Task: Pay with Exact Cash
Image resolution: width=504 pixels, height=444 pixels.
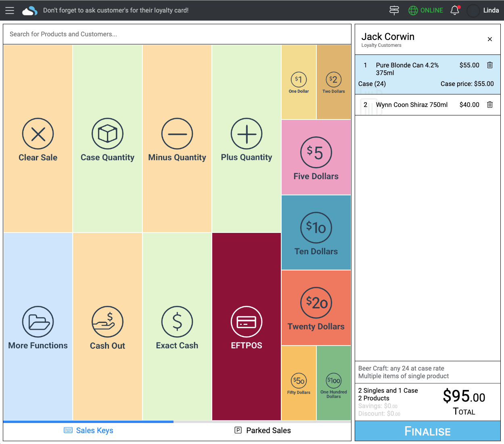Action: [x=177, y=327]
